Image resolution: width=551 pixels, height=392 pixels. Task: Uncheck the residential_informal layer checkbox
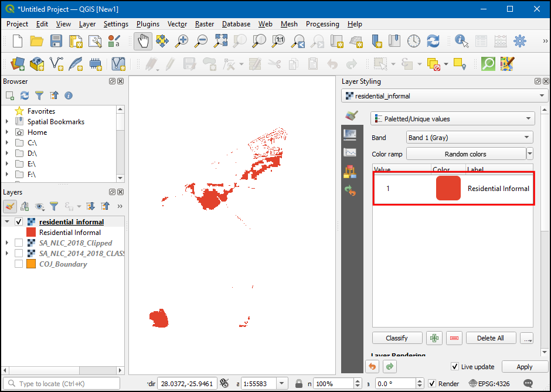click(19, 222)
